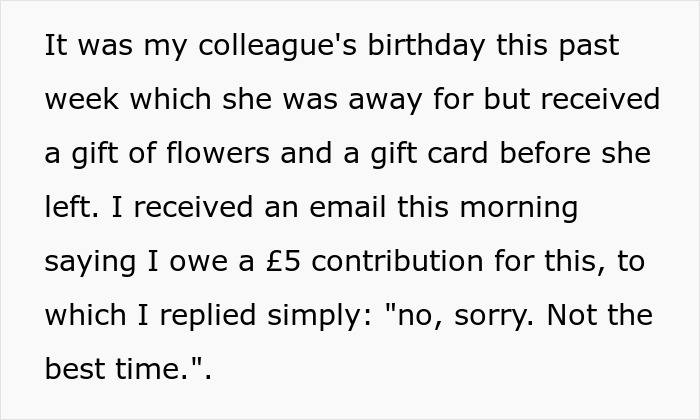Click the word "saying"
The height and width of the screenshot is (420, 700).
90,263
